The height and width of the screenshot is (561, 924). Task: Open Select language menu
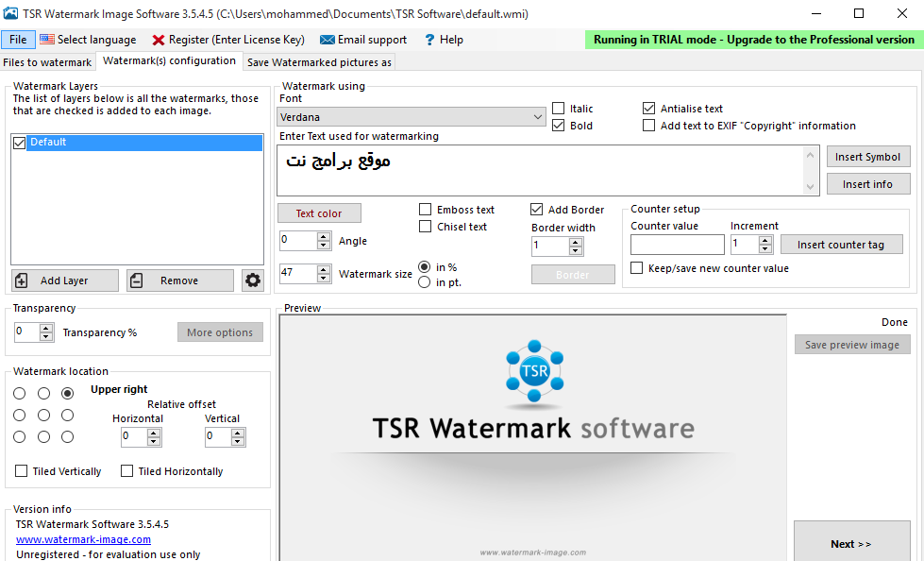pos(88,40)
